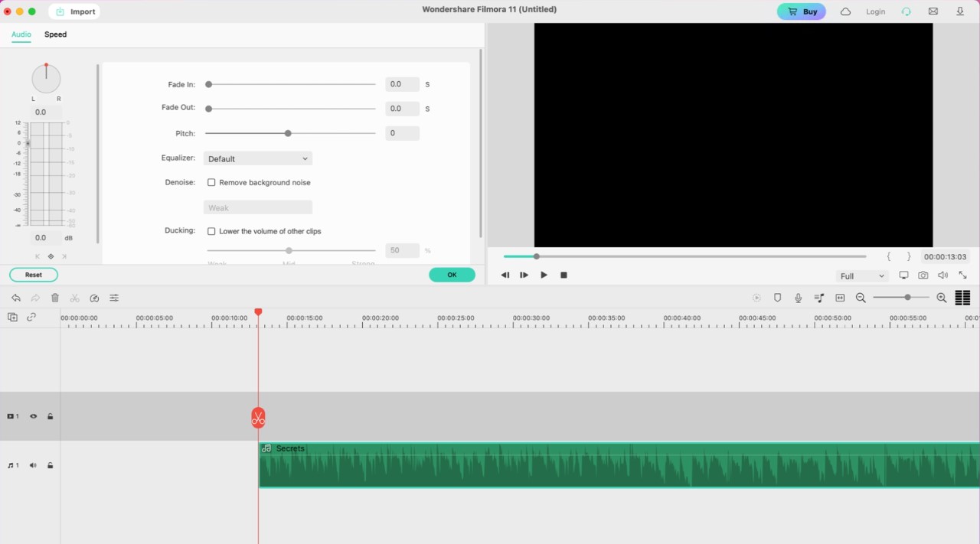Click the Pitch slider handle
The height and width of the screenshot is (544, 980).
pos(288,133)
